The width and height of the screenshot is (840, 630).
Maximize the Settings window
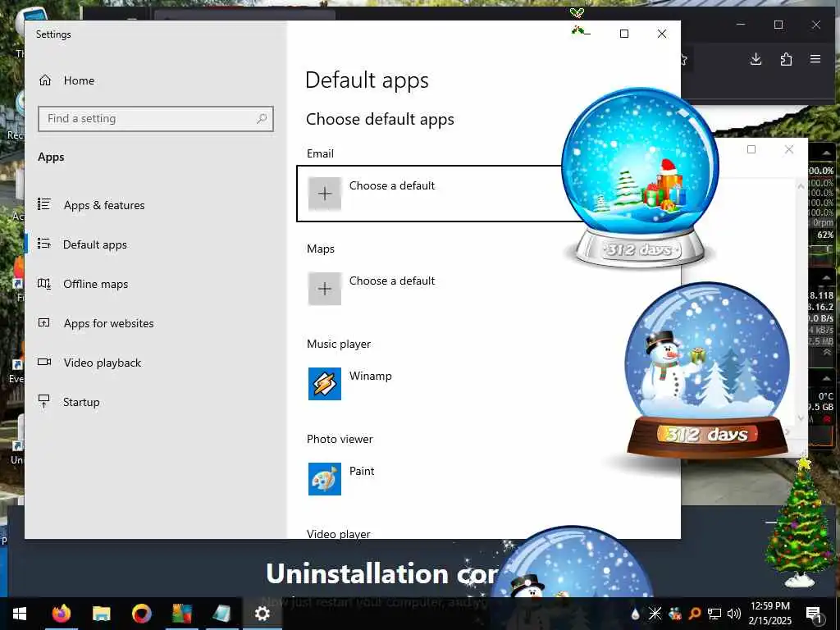[624, 34]
